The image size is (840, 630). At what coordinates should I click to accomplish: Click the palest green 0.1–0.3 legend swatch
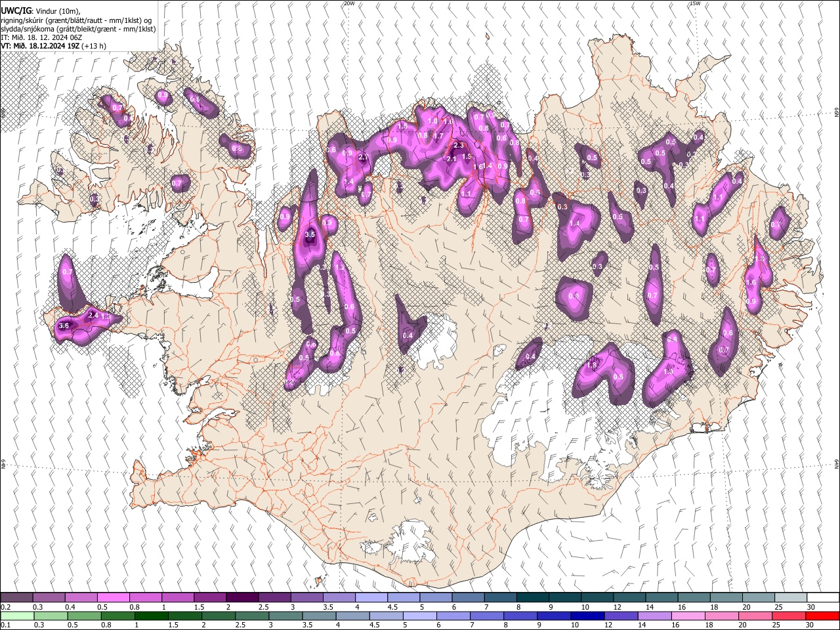click(x=17, y=616)
